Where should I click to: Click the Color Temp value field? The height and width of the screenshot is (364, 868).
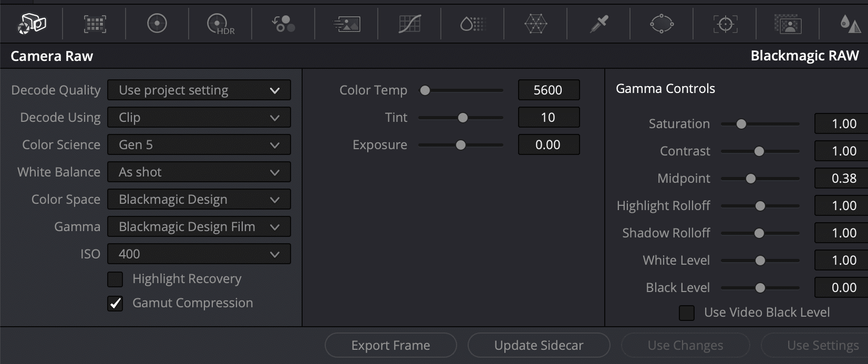point(549,90)
